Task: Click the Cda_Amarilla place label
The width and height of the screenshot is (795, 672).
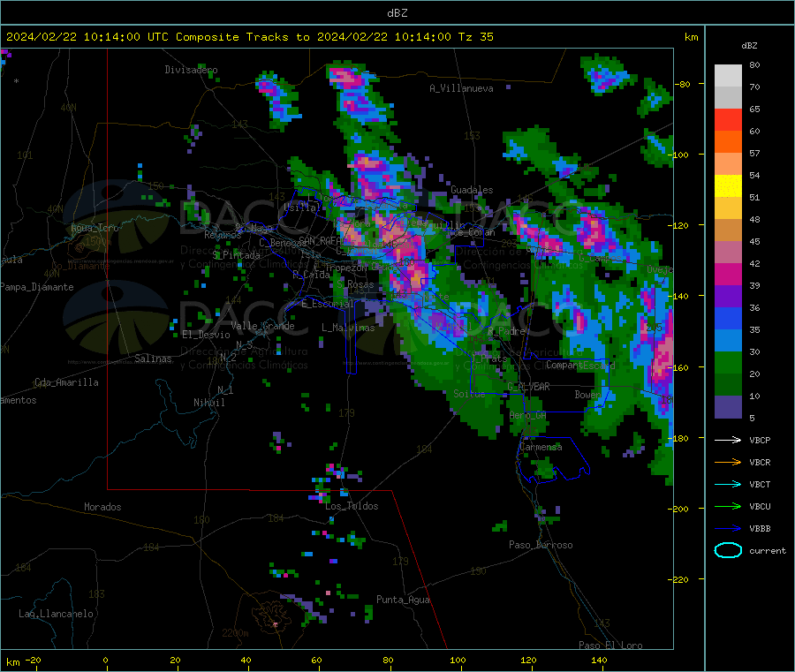Action: 66,382
